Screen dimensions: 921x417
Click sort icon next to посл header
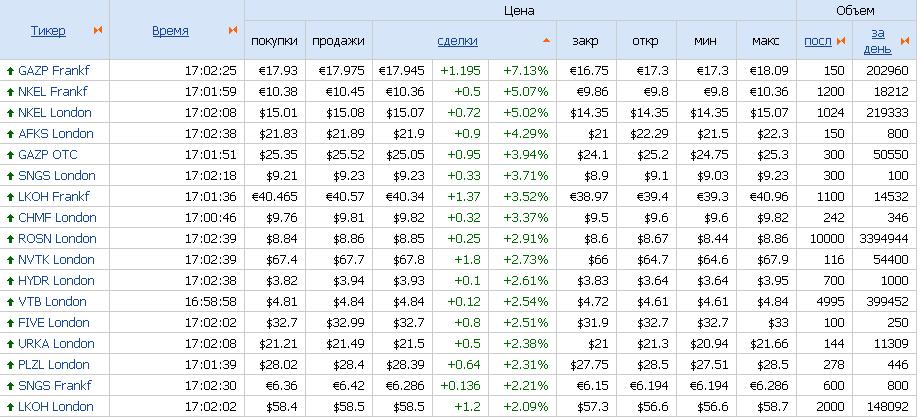(840, 41)
